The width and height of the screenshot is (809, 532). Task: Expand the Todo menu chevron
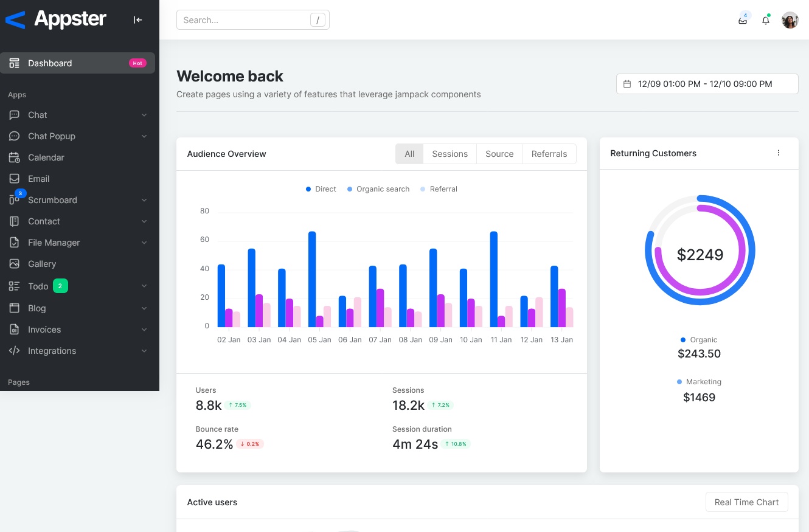coord(144,286)
